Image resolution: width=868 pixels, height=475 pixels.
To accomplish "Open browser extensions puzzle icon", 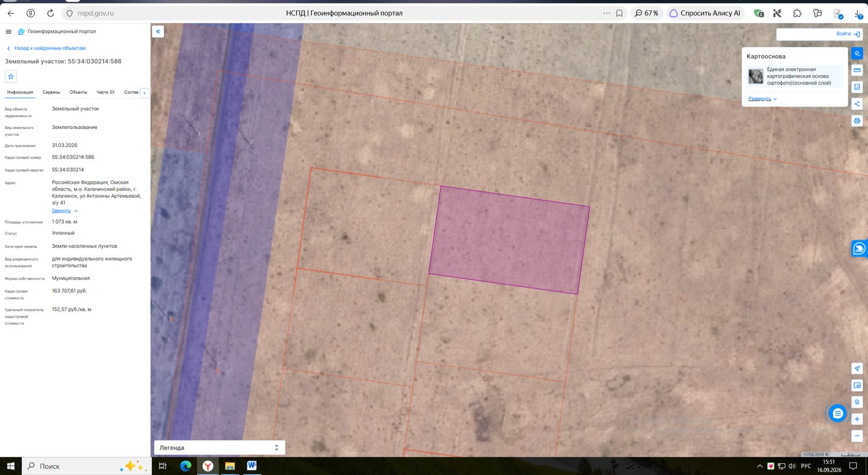I will 797,13.
